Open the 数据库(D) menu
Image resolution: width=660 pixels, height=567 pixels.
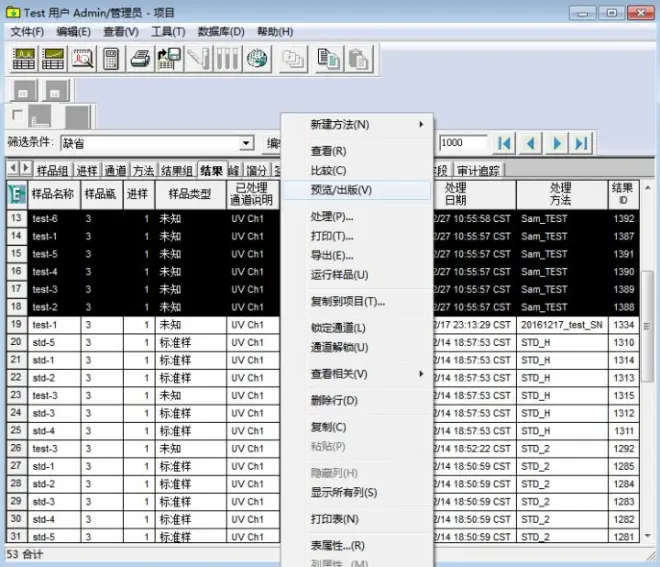point(221,32)
